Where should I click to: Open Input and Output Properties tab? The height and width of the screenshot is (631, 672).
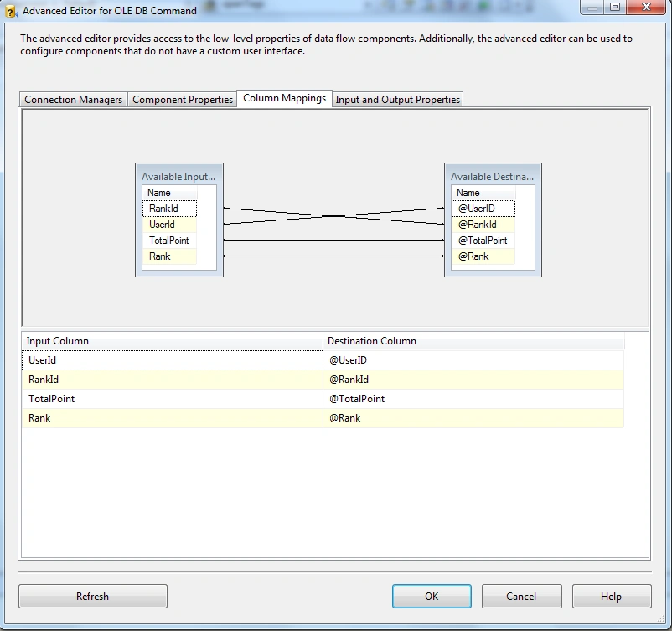pos(397,100)
